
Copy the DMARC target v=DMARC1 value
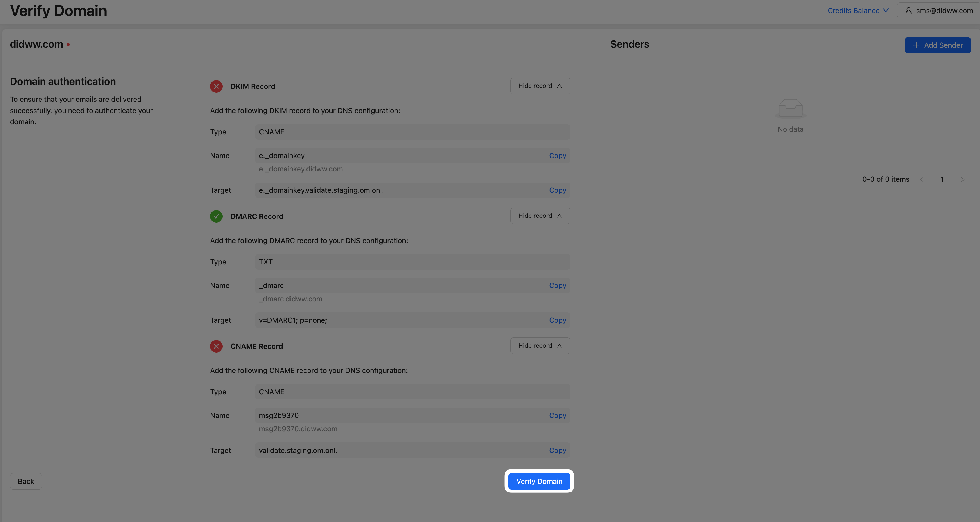(557, 320)
